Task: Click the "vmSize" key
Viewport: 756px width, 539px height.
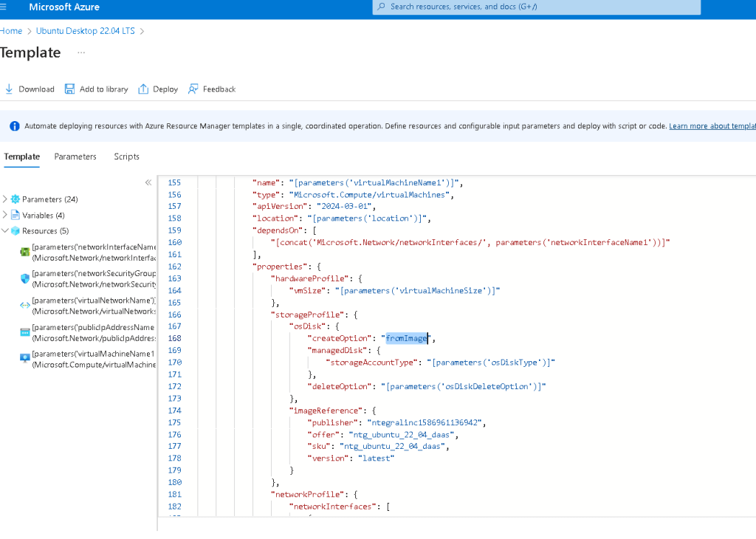Action: pos(308,291)
